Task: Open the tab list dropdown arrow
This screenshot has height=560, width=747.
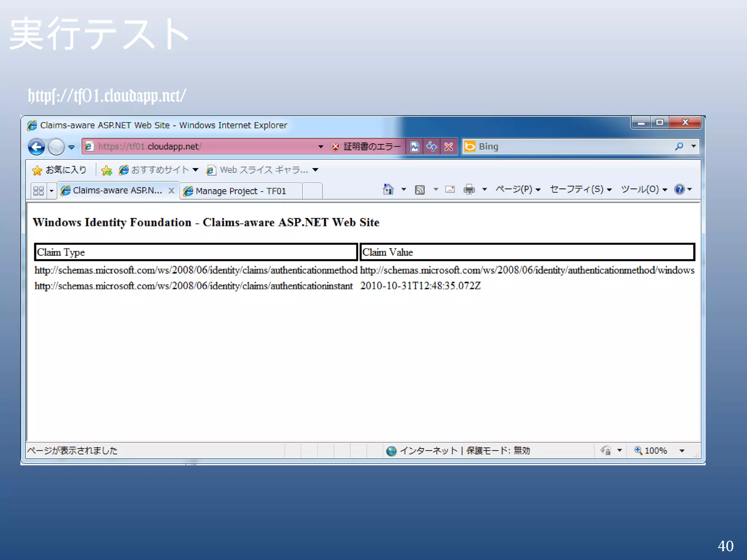Action: point(51,191)
